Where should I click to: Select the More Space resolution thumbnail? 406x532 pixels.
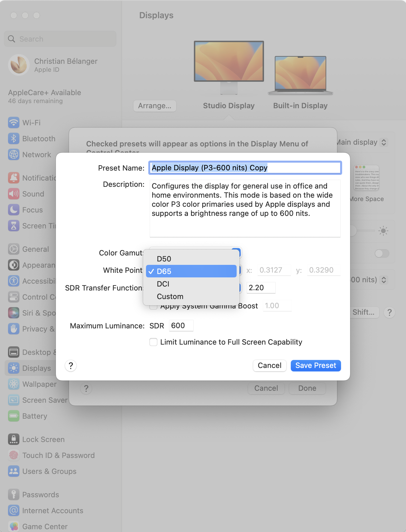[367, 178]
